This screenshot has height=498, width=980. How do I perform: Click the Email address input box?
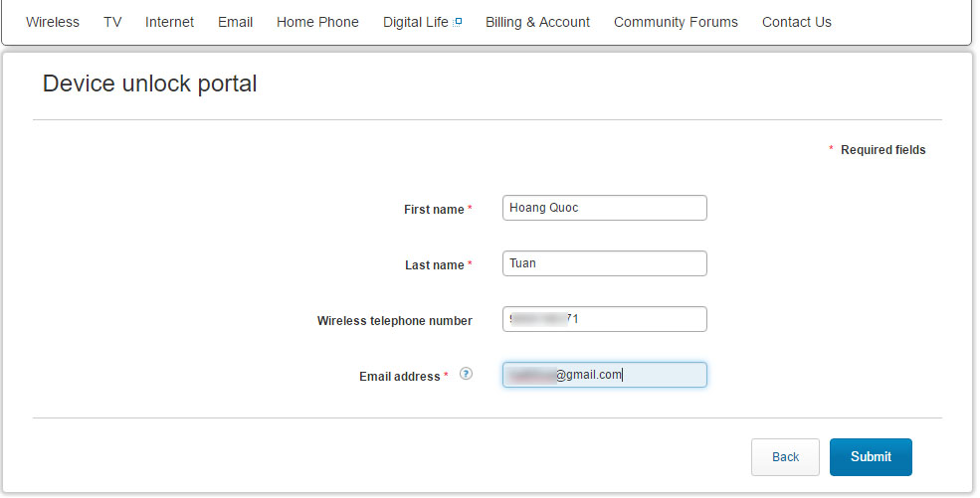[x=604, y=375]
